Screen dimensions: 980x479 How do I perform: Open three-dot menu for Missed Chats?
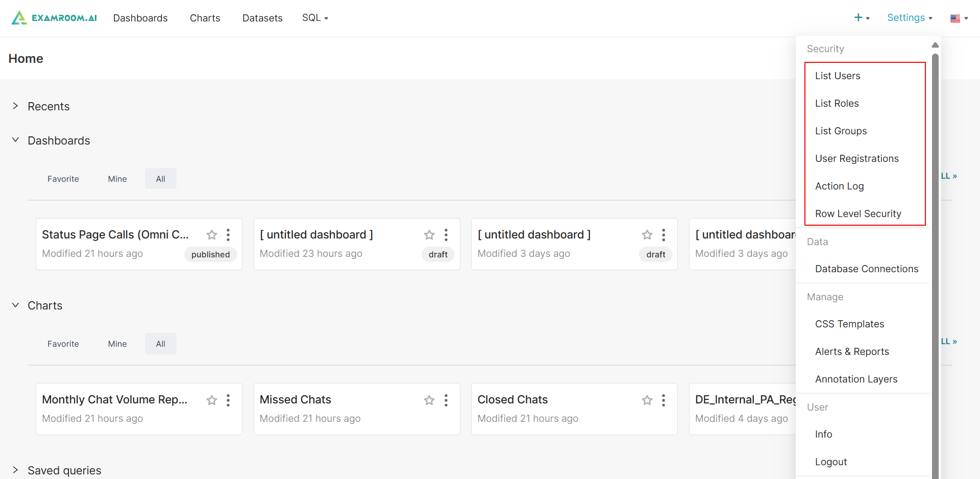click(446, 400)
